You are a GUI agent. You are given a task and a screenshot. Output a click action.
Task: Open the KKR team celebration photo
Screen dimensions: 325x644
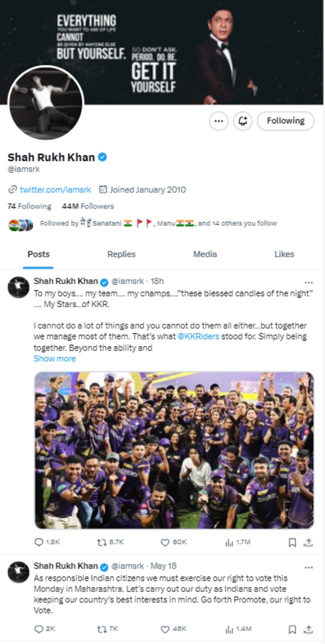point(173,450)
